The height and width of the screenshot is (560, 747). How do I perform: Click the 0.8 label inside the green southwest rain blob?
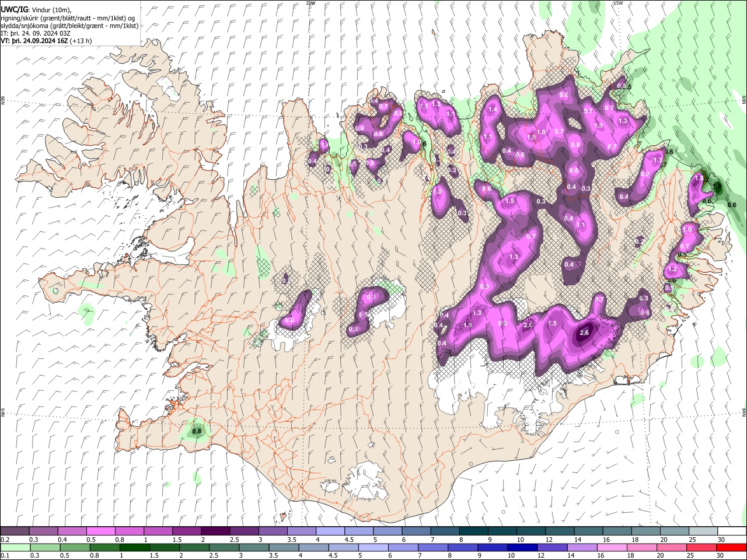pos(197,432)
